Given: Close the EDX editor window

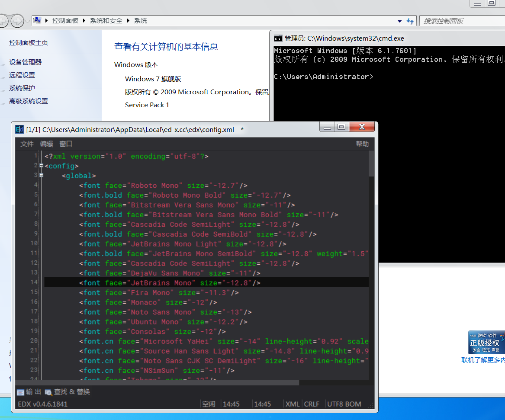Looking at the screenshot, I should pyautogui.click(x=362, y=127).
